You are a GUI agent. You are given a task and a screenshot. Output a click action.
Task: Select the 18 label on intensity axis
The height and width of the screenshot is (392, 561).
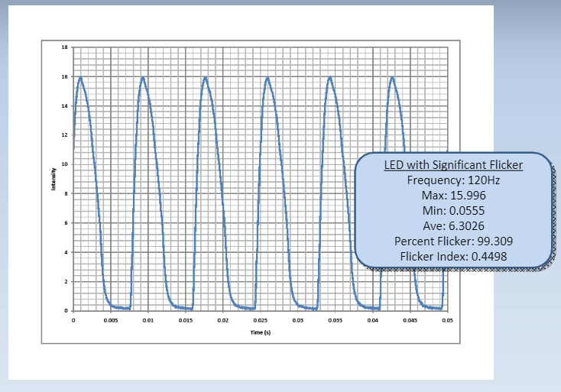pyautogui.click(x=64, y=47)
